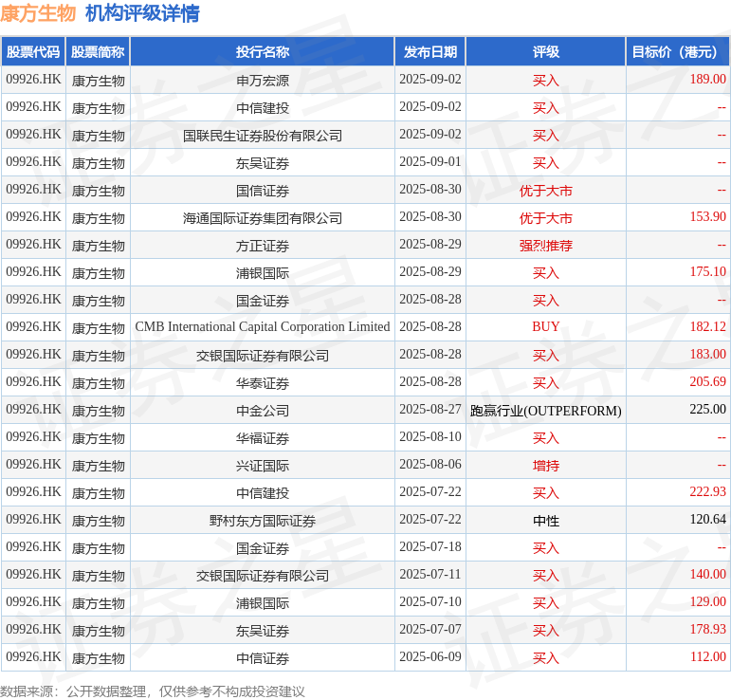The height and width of the screenshot is (700, 731).
Task: Click target price 129.00
Action: pos(707,602)
